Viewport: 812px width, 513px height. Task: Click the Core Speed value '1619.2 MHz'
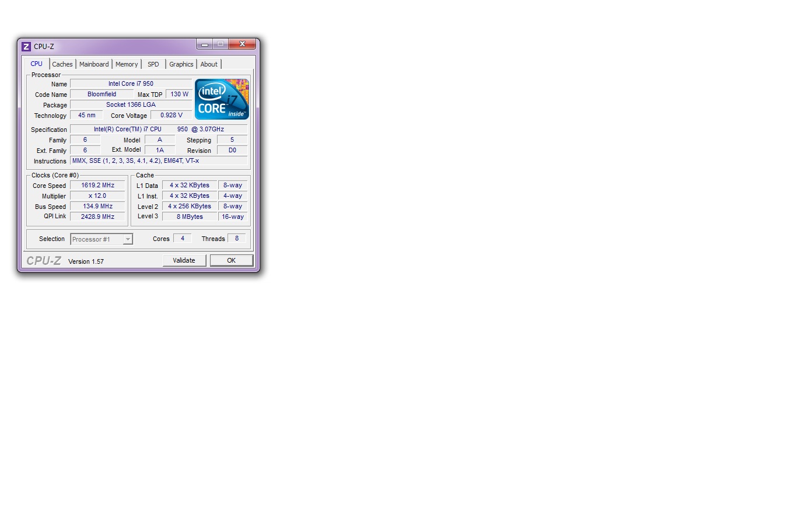[x=97, y=186]
